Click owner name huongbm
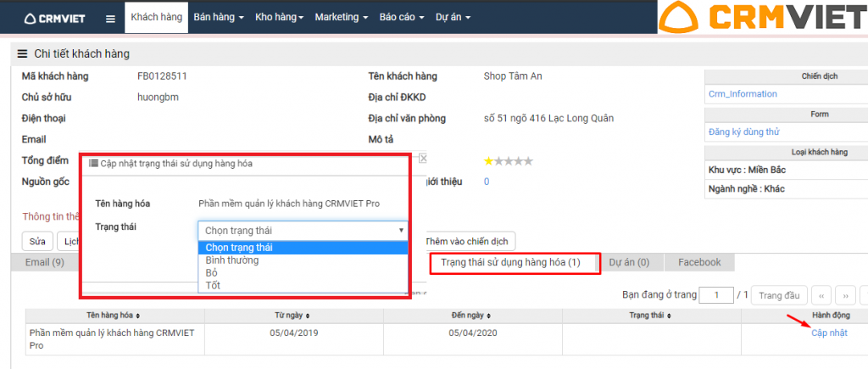Image resolution: width=868 pixels, height=369 pixels. [x=158, y=98]
